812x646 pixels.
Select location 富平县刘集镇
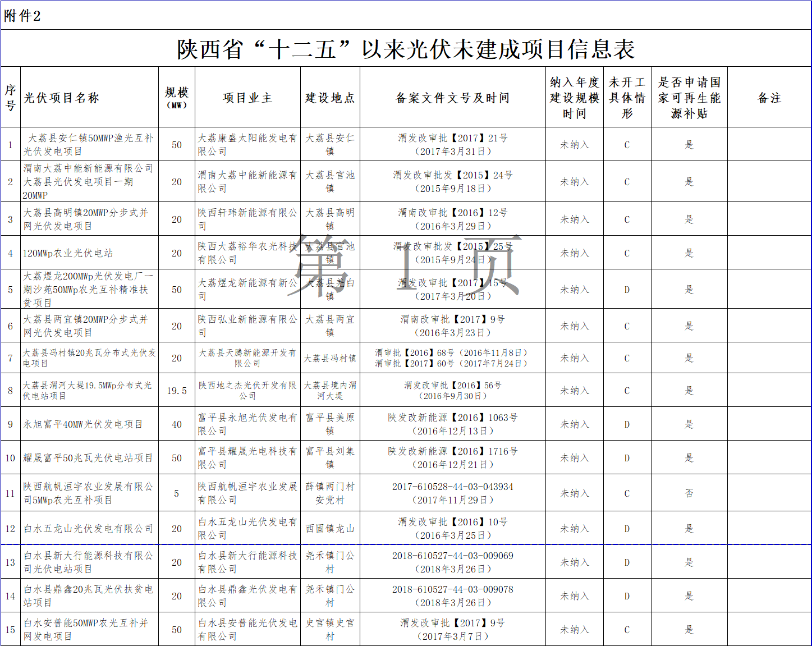330,457
